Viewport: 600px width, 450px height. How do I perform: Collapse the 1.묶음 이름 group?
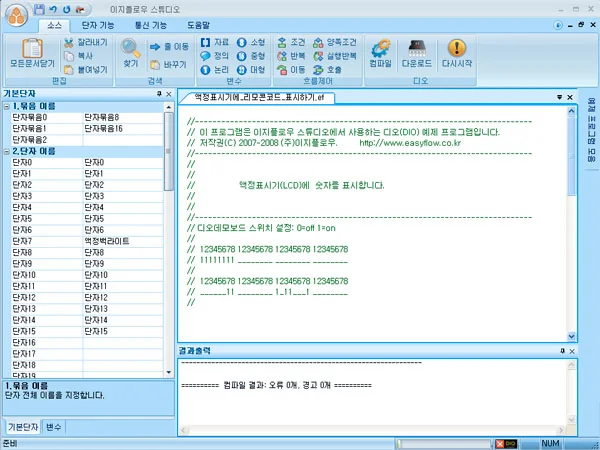7,106
